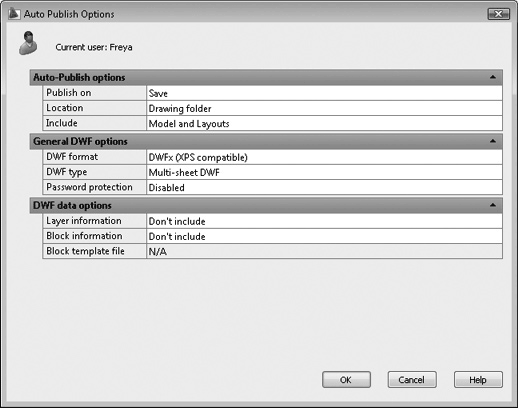Collapse the Auto-Publish options section

(493, 77)
